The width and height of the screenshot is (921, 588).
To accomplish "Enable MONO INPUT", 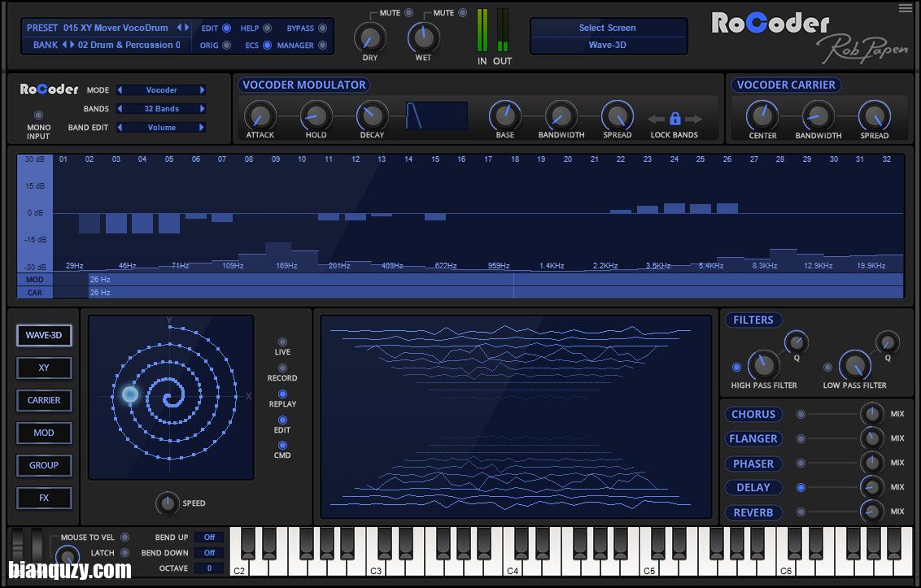I will click(x=38, y=115).
